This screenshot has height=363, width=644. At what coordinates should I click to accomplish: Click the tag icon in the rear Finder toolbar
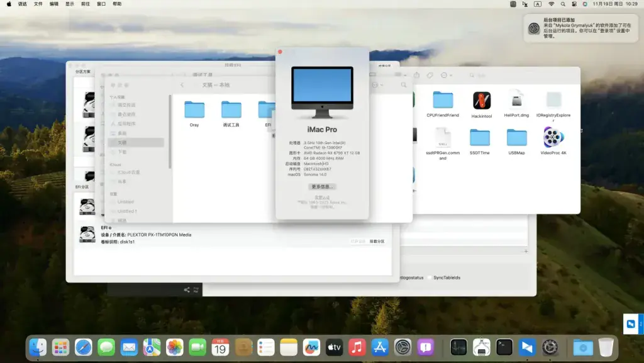(x=430, y=75)
